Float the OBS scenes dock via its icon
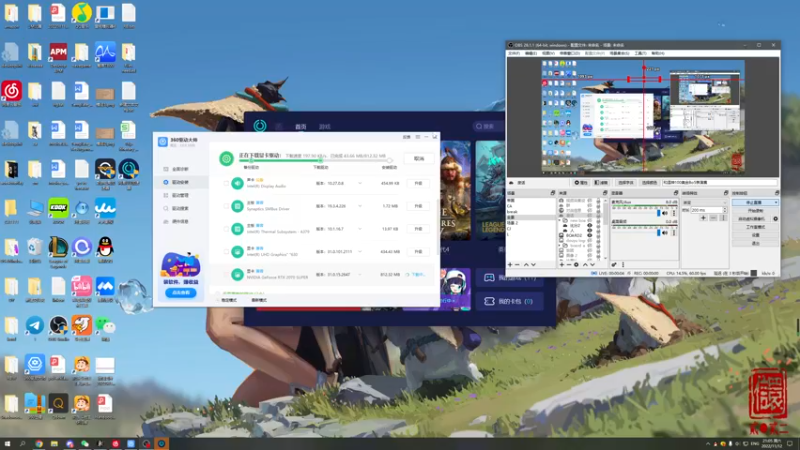Image resolution: width=800 pixels, height=450 pixels. pyautogui.click(x=553, y=193)
